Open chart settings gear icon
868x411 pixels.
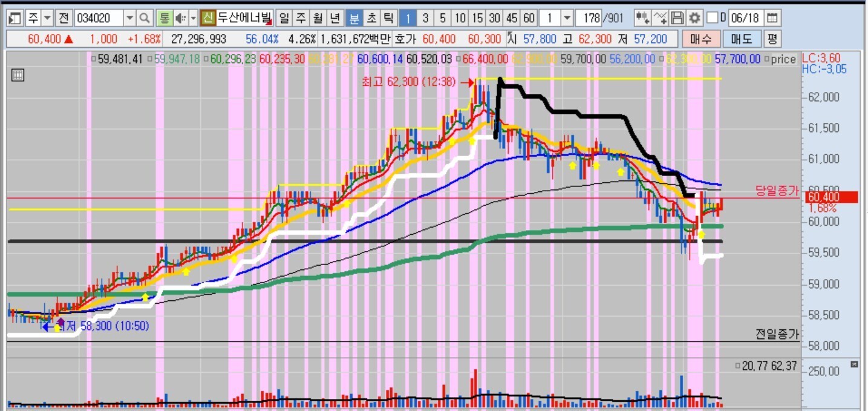tap(694, 18)
